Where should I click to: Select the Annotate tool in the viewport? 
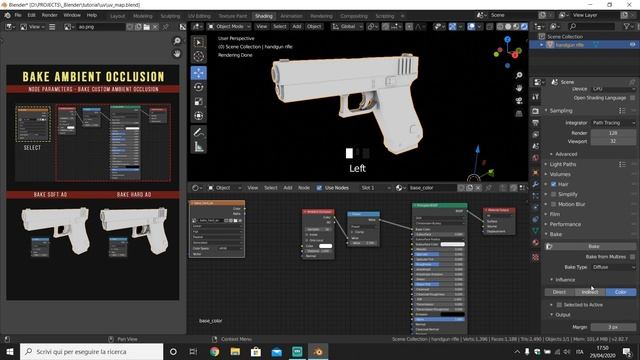pyautogui.click(x=199, y=132)
